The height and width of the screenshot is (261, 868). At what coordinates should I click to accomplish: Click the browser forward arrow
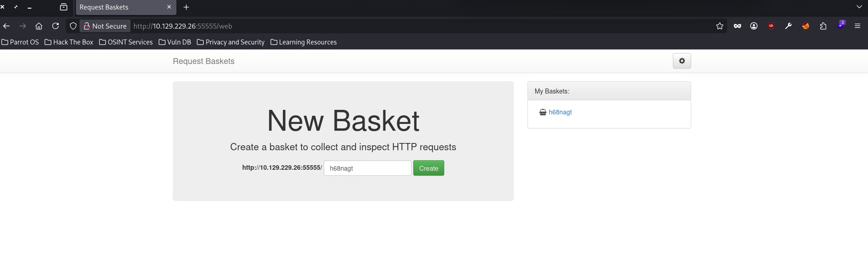point(23,26)
